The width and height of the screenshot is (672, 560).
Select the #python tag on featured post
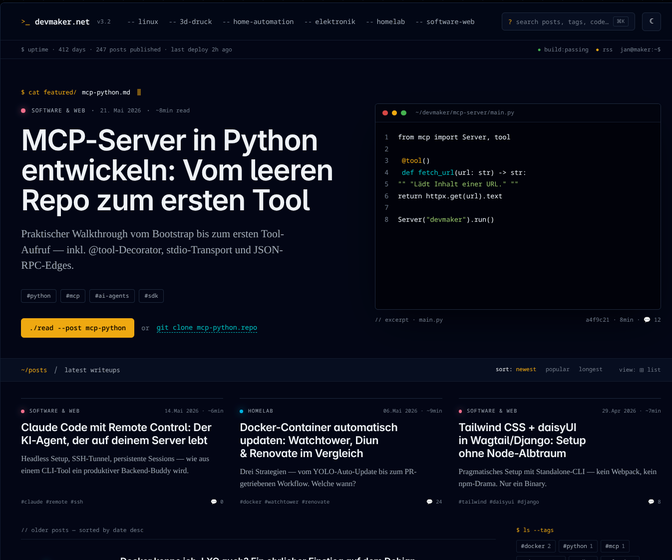(39, 296)
